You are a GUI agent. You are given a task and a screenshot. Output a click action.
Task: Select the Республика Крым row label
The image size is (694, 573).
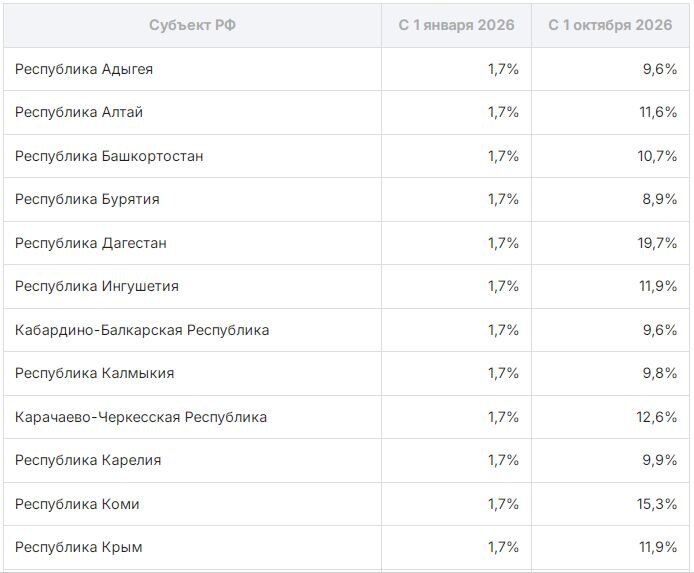click(79, 547)
